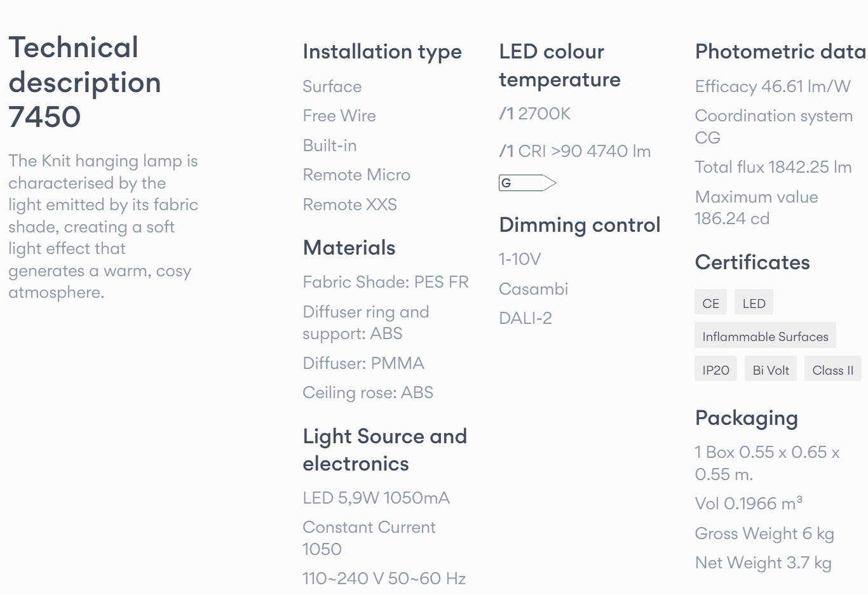Click the energy class G label icon
868x595 pixels.
tap(527, 183)
